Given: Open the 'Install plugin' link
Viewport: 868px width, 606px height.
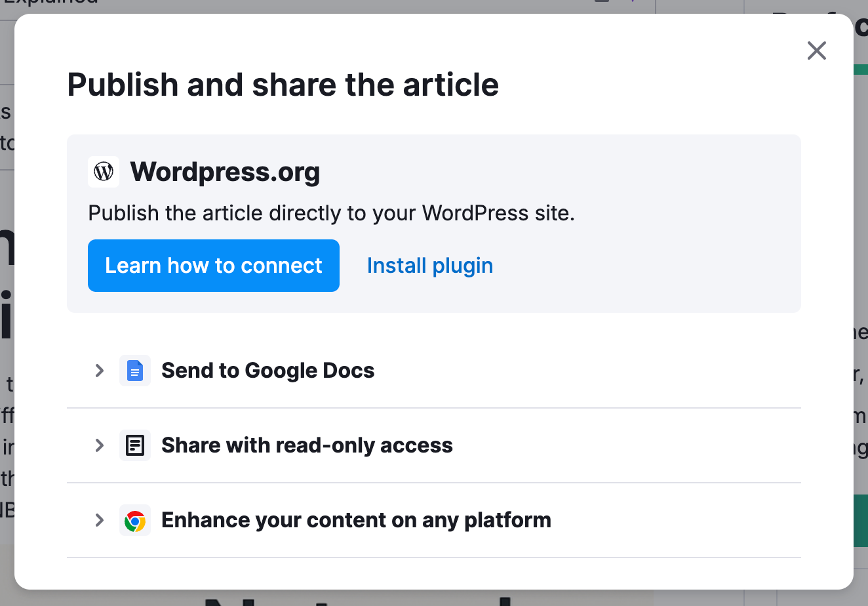Looking at the screenshot, I should [x=429, y=265].
